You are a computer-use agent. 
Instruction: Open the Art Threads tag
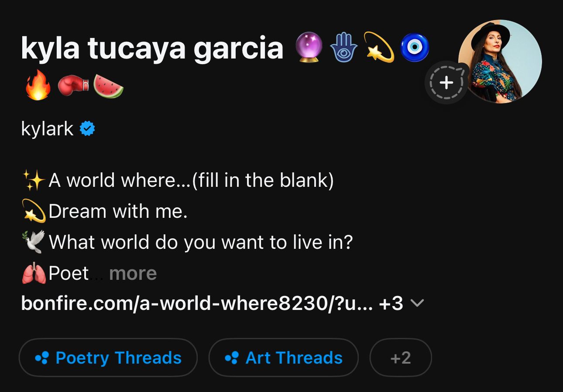point(284,358)
